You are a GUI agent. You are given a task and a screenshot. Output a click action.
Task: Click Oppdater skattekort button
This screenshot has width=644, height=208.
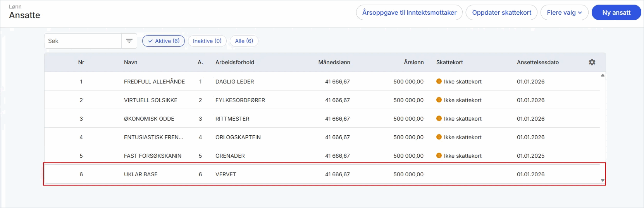pos(501,12)
